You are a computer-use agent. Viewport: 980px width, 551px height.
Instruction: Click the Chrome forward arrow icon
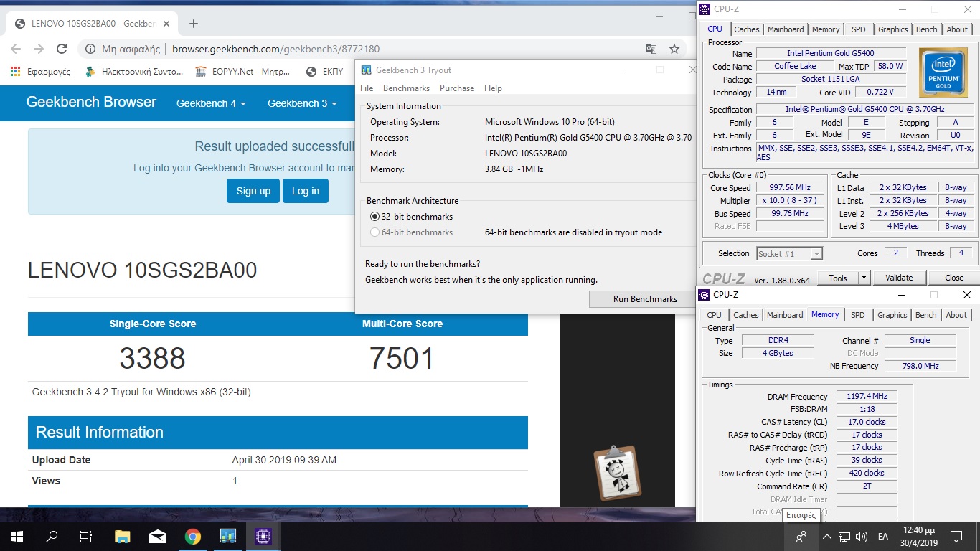point(39,49)
